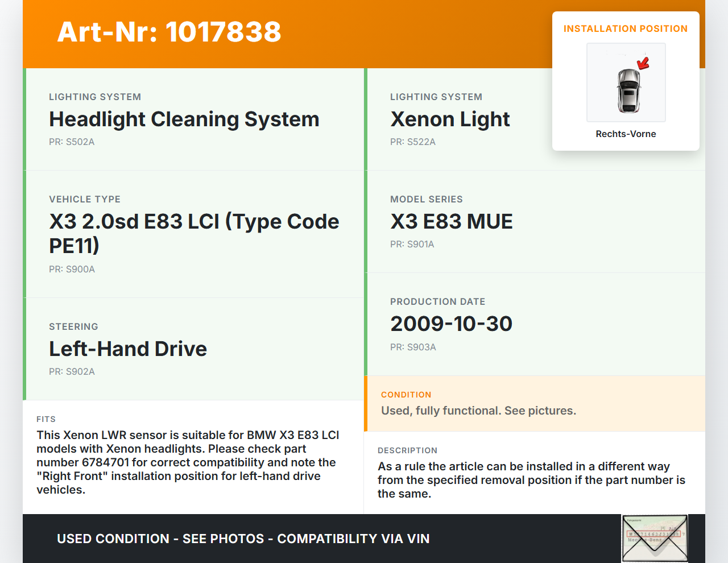Screen dimensions: 728x563
Task: Click the "STEERING" label
Action: coord(73,326)
